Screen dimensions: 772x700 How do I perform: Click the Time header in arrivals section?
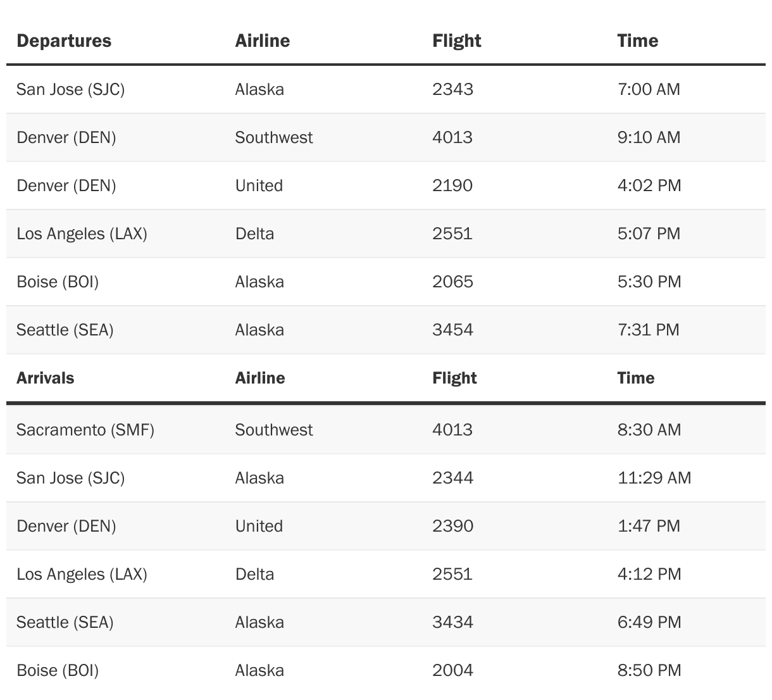click(x=636, y=378)
